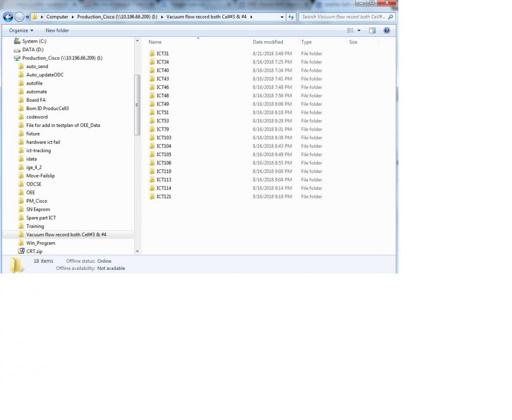Select the ICT121 folder

coord(160,197)
